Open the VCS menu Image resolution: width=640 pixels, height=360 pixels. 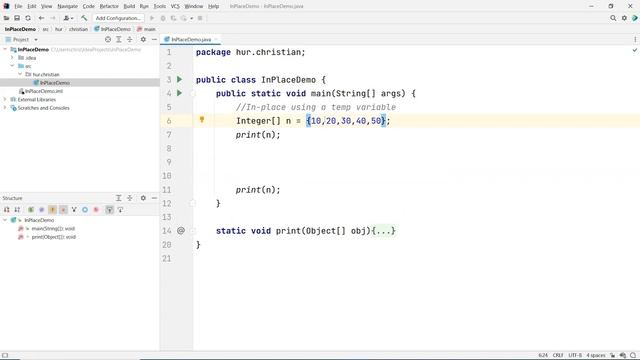[175, 6]
